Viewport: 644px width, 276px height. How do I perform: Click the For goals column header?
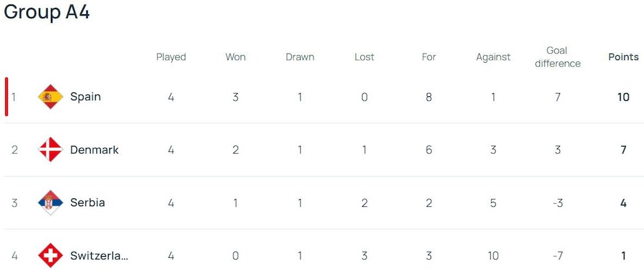tap(429, 57)
